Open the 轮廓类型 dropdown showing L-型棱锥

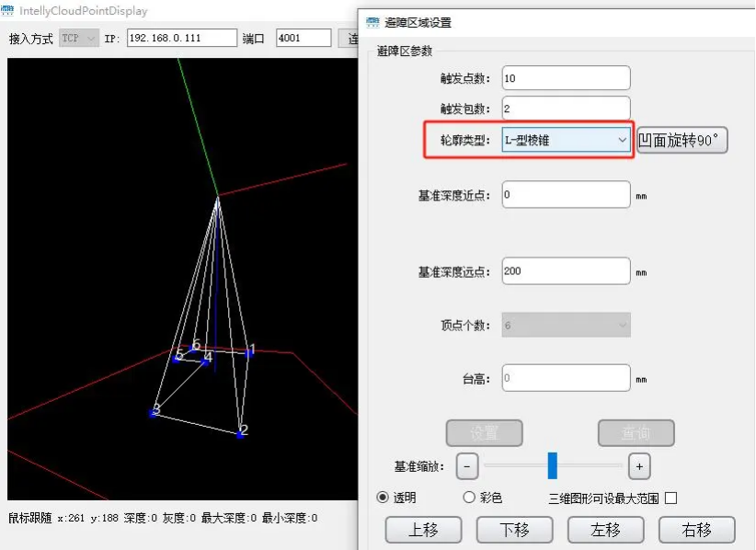point(566,141)
